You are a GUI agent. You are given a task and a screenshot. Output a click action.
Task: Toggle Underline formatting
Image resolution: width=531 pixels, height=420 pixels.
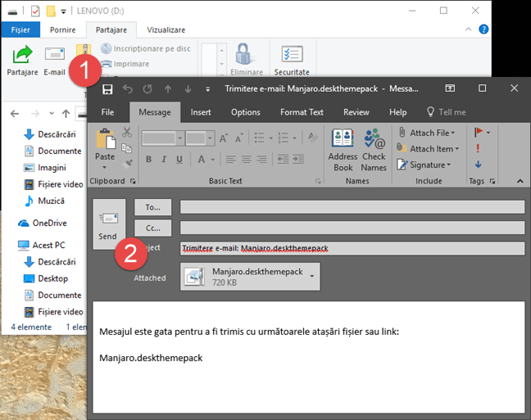tap(179, 160)
